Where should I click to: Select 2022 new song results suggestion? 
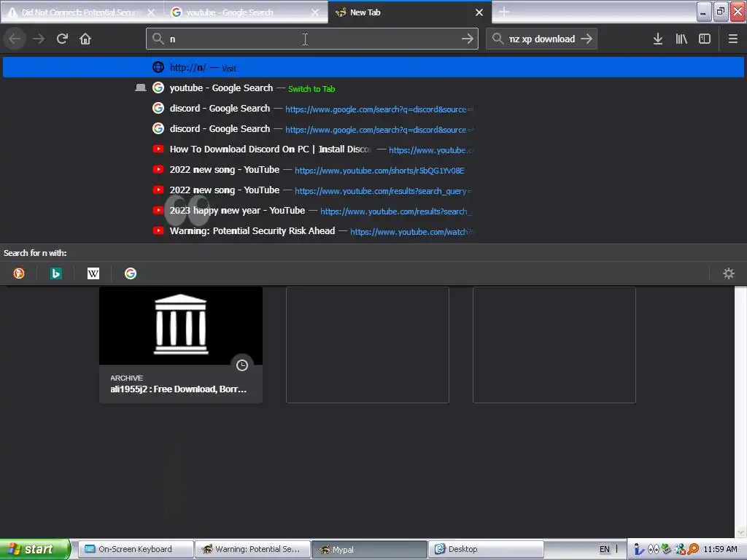coord(373,190)
